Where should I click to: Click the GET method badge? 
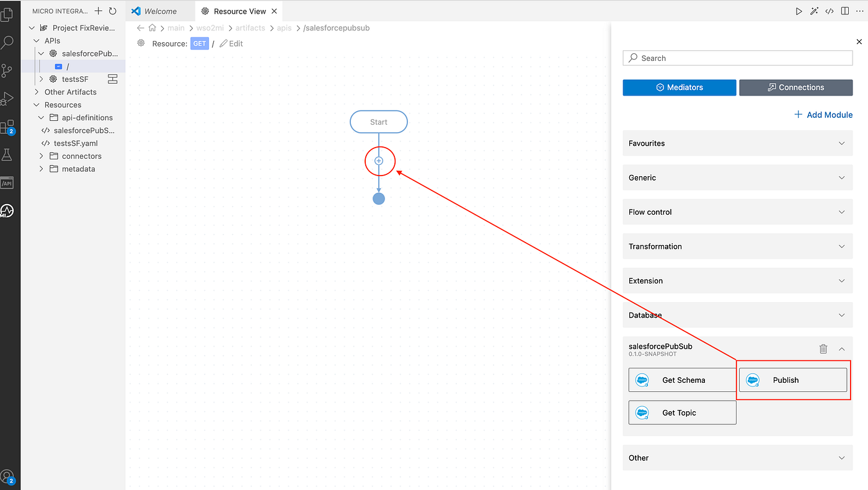pos(200,43)
